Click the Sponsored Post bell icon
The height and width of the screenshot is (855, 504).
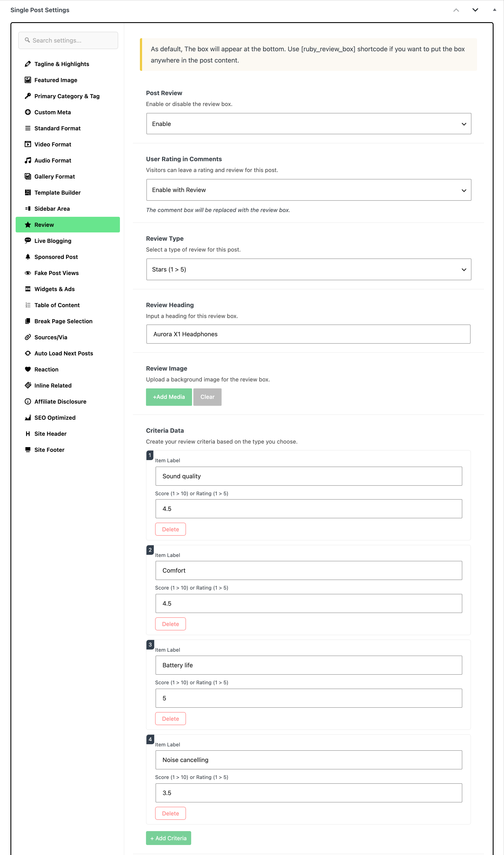tap(28, 257)
